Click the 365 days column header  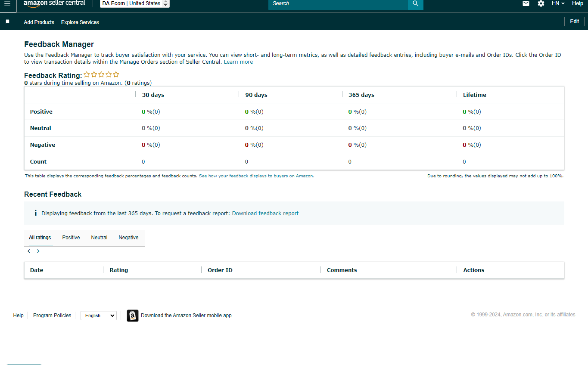click(x=361, y=95)
